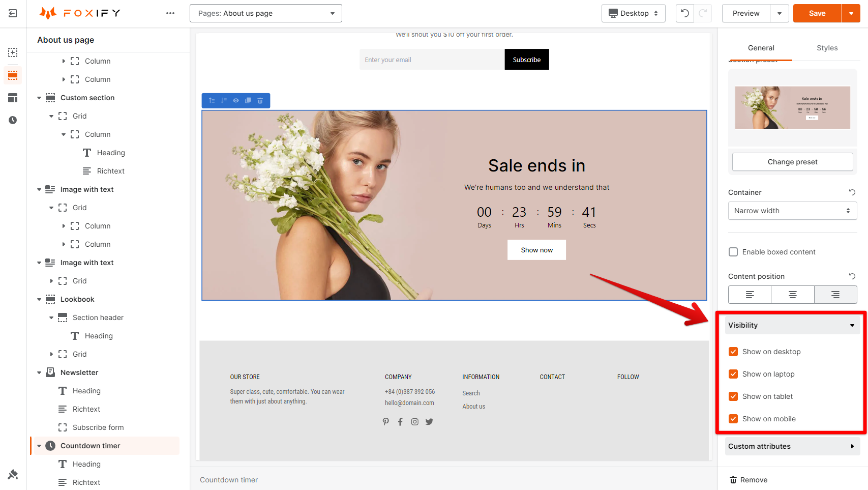Select the Subscribe form tree item
Viewport: 868px width, 490px height.
(98, 427)
